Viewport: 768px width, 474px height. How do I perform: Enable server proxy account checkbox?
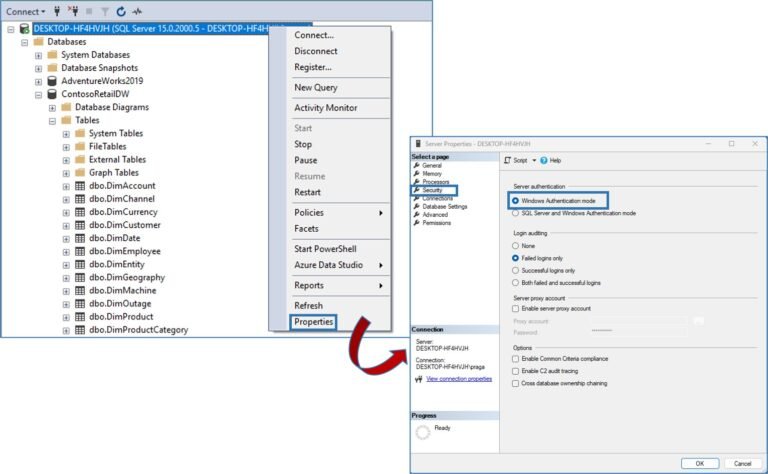[x=515, y=308]
